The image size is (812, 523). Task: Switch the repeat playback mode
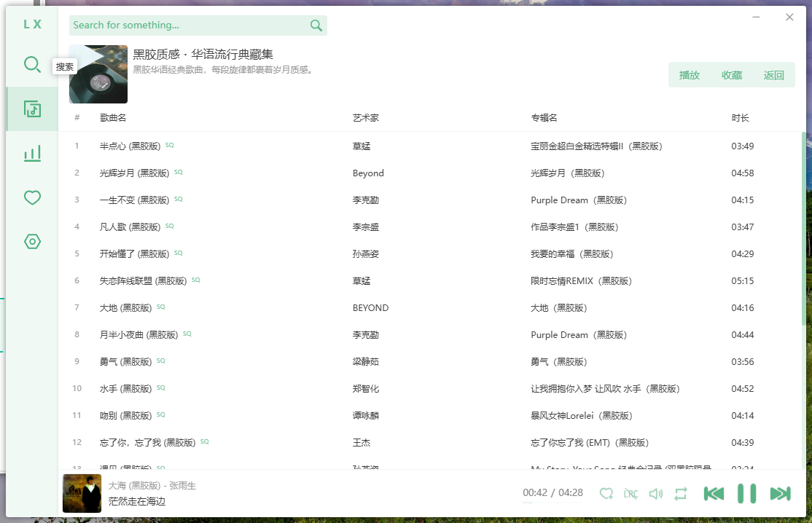coord(681,493)
